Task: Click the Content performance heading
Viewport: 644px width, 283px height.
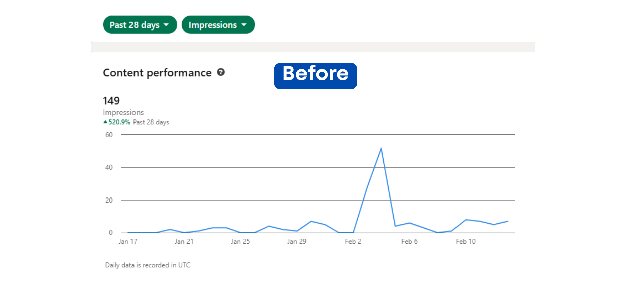Action: click(x=157, y=73)
